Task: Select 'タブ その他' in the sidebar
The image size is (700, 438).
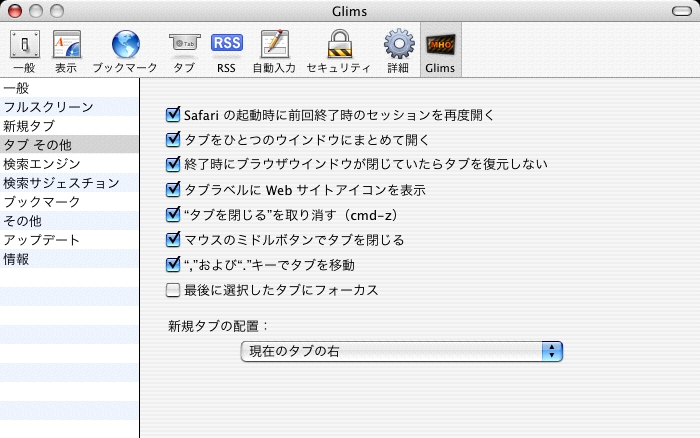Action: (x=69, y=145)
